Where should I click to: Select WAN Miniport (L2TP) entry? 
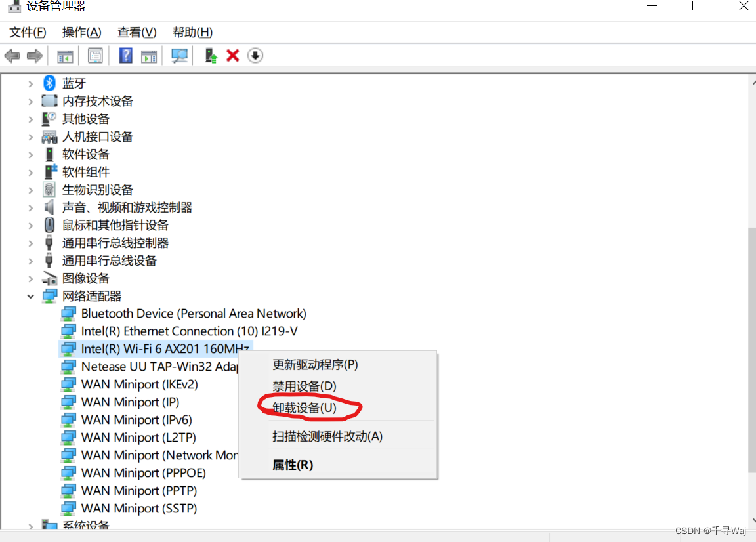coord(138,438)
